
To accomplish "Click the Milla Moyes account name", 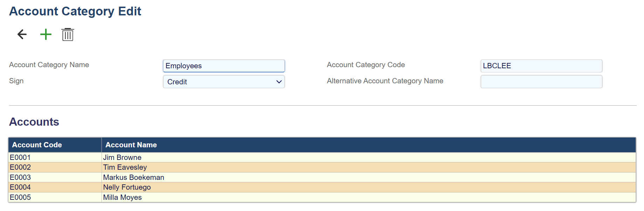I will coord(122,197).
